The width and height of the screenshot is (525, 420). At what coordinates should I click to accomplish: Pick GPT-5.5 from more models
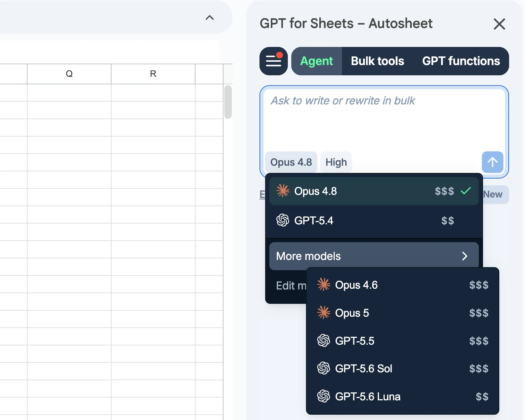(x=402, y=341)
